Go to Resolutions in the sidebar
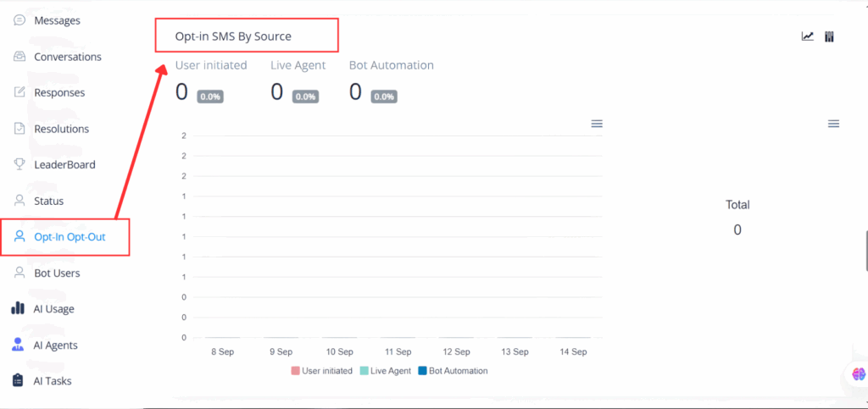 [61, 129]
